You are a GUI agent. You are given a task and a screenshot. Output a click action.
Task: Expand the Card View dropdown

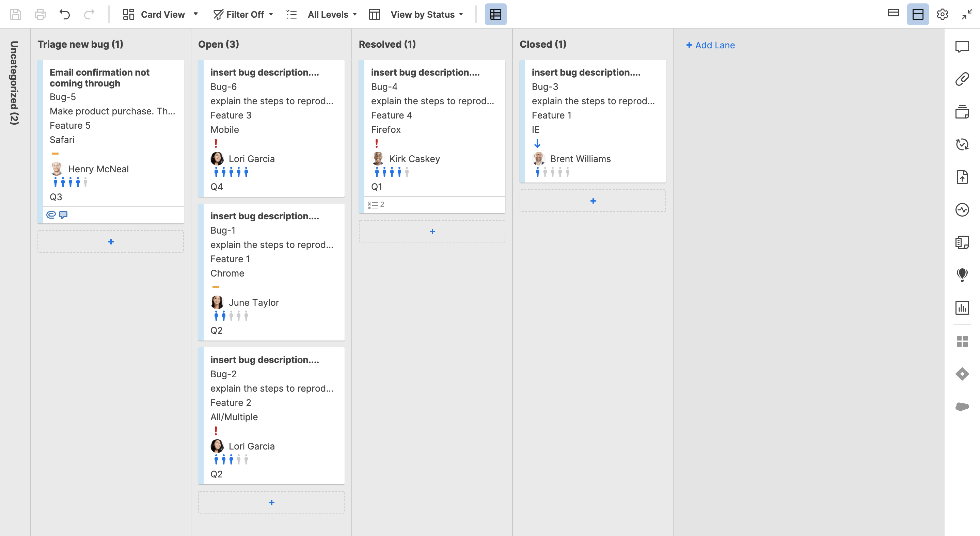pyautogui.click(x=160, y=14)
